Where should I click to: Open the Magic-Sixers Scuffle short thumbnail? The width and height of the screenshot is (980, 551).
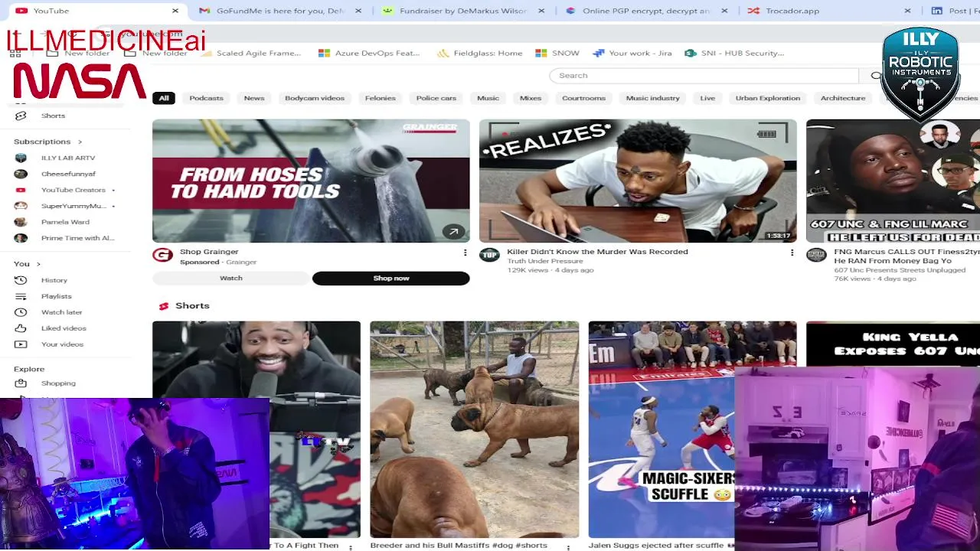click(x=661, y=429)
